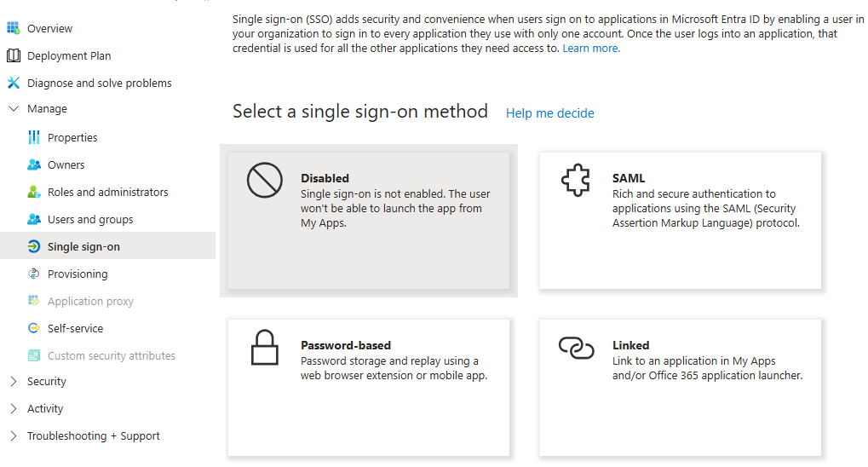Click the Overview grid icon

click(x=13, y=28)
